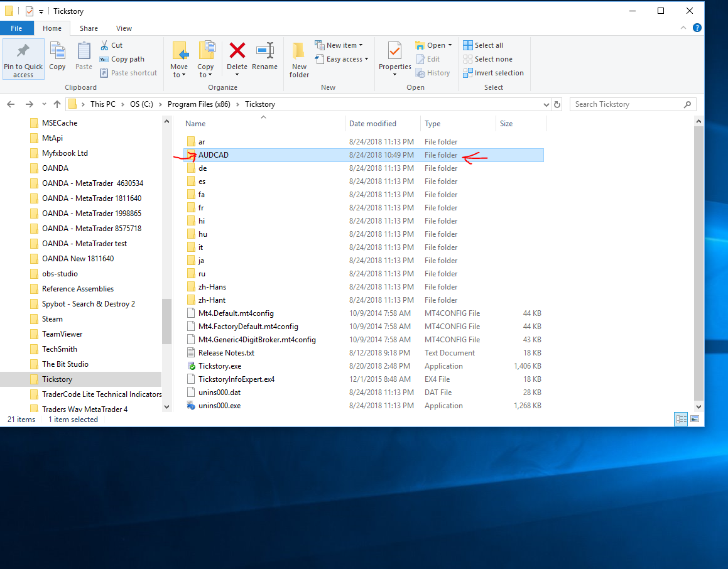
Task: Open the Easy access dropdown
Action: click(342, 59)
